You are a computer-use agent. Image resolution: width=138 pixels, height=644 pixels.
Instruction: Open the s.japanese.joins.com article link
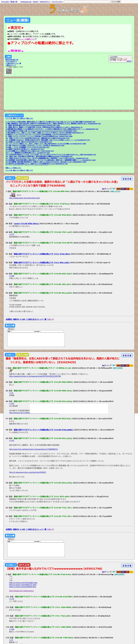point(28,472)
